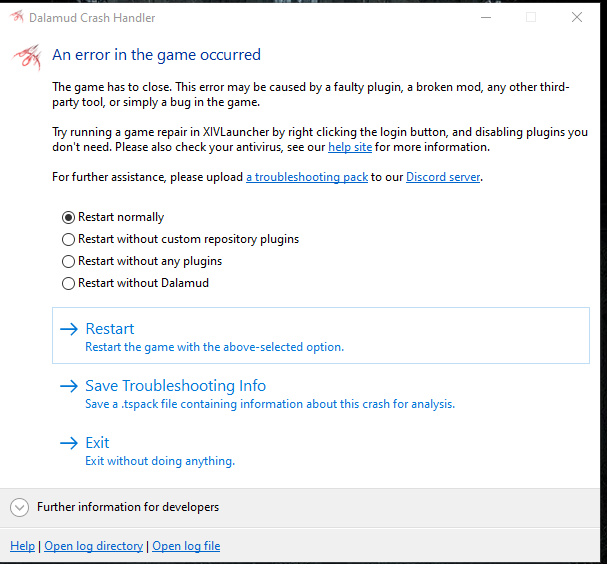Click the Open log file link
The image size is (607, 564).
coord(186,546)
